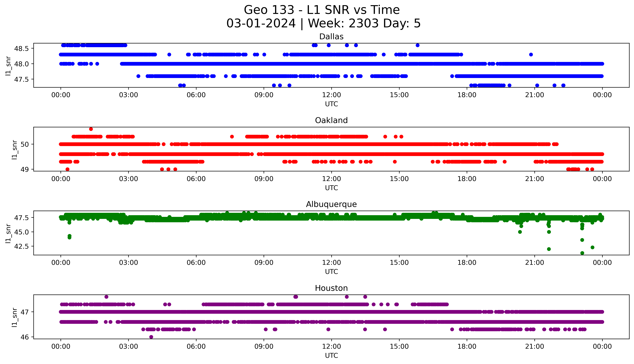The image size is (634, 364).
Task: Click the 42.5 y-tick on Albuquerque plot
Action: [x=21, y=247]
